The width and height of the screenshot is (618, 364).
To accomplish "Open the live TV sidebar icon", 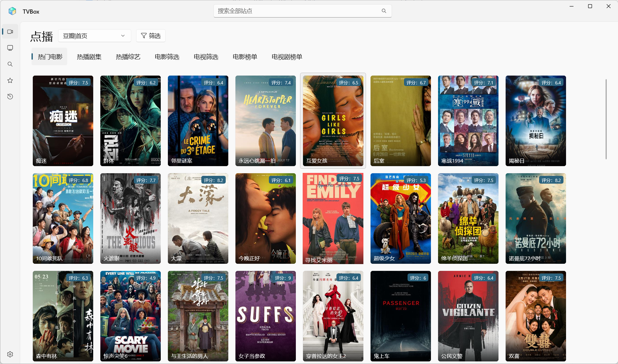I will pyautogui.click(x=10, y=48).
